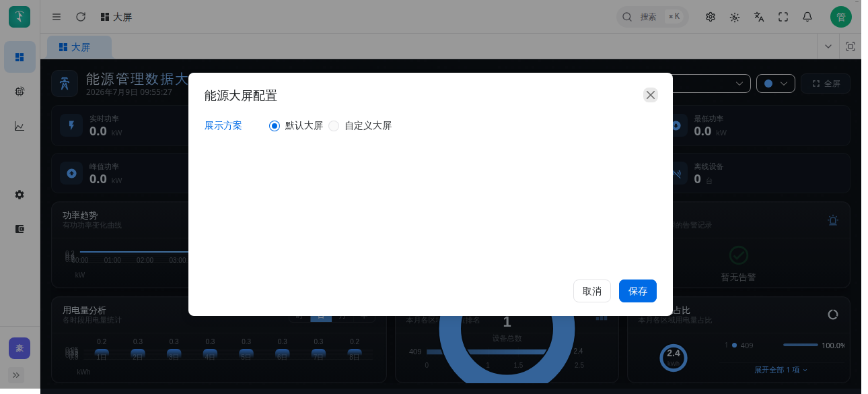Image resolution: width=868 pixels, height=394 pixels.
Task: Open the wide dropdown behind the dialog
Action: 712,84
